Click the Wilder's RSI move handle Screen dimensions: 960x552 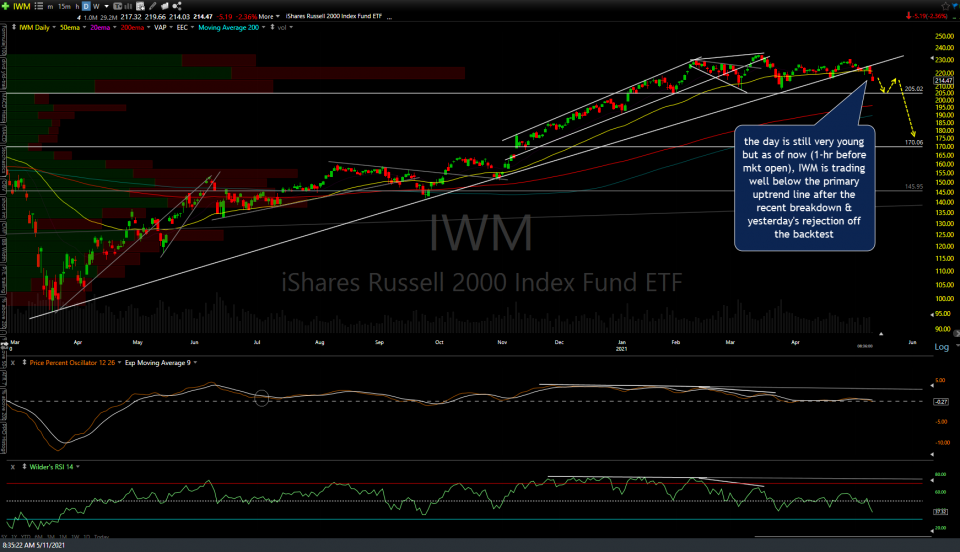tap(24, 467)
